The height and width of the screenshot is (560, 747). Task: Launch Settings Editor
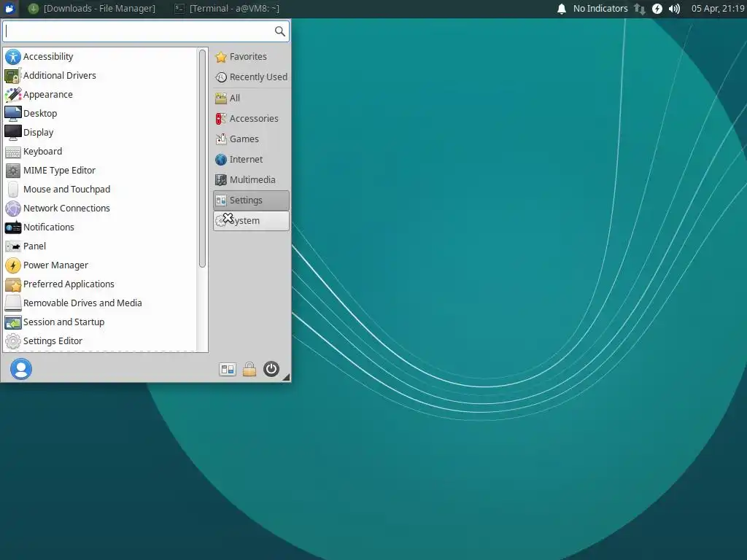100,341
